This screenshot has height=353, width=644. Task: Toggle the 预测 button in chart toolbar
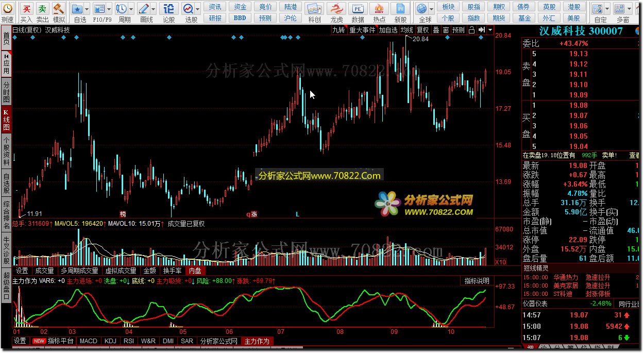point(459,30)
